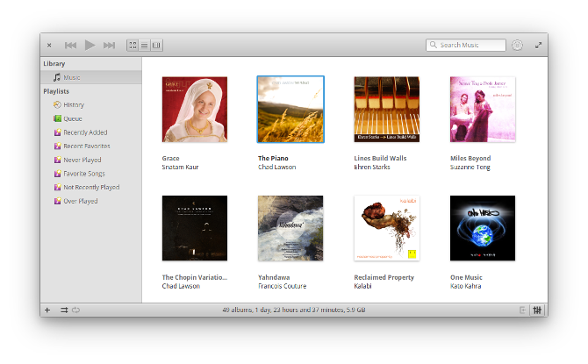Toggle the info side panel icon
Screen dimensions: 588x364
click(x=522, y=310)
